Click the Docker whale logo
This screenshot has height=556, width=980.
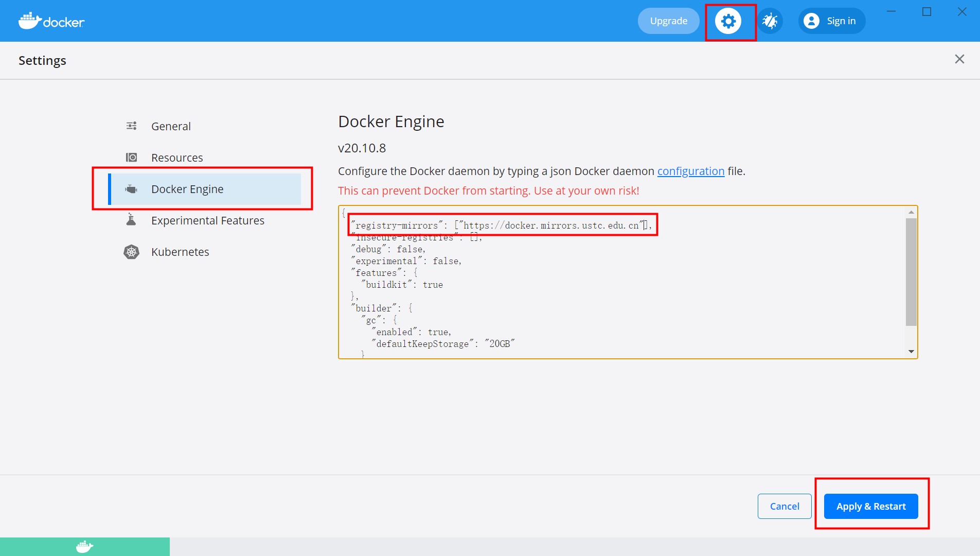pos(51,21)
